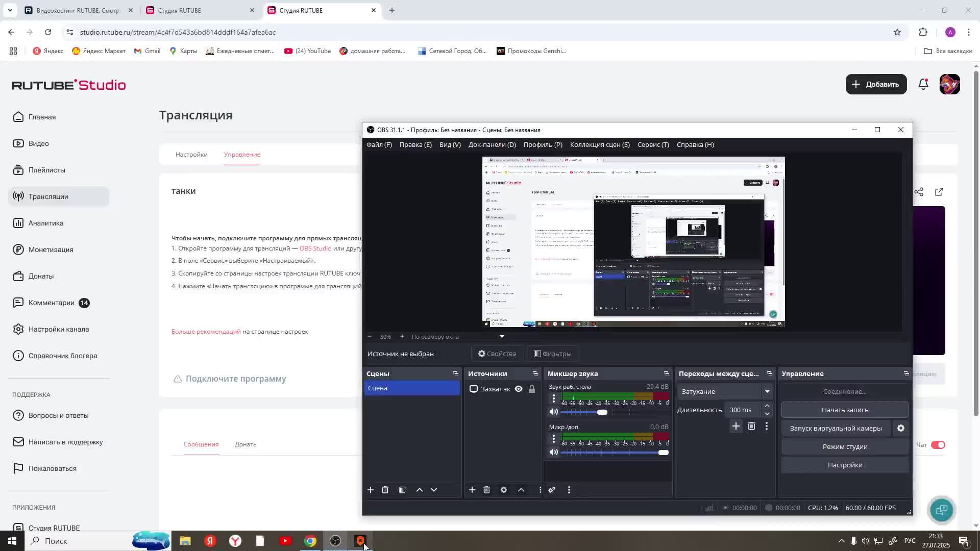Open OBS from Windows taskbar
The width and height of the screenshot is (980, 551).
[x=335, y=541]
